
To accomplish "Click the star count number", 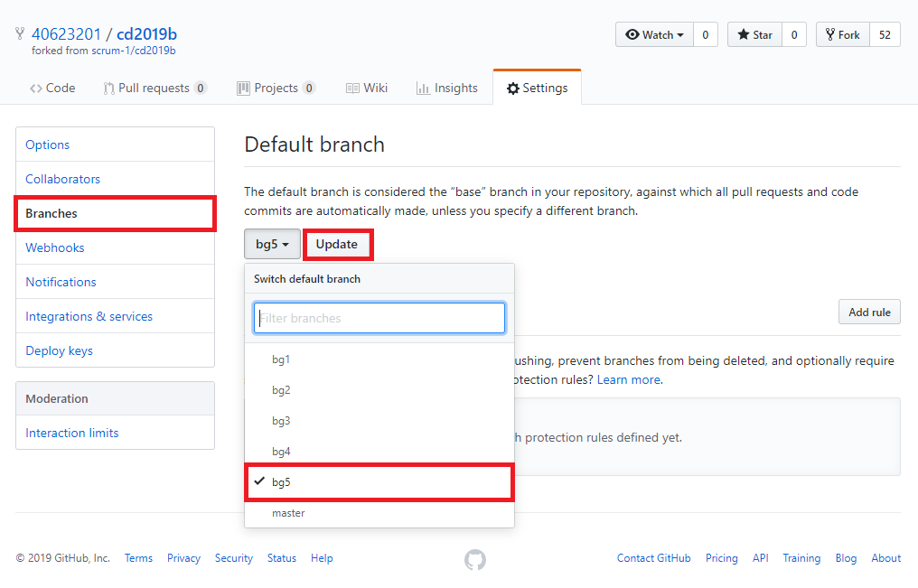I will [794, 34].
